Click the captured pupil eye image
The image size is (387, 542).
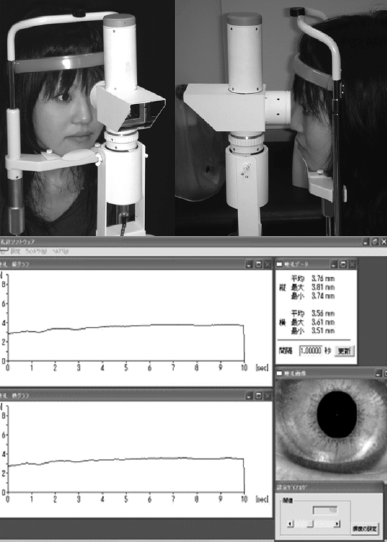click(x=331, y=429)
